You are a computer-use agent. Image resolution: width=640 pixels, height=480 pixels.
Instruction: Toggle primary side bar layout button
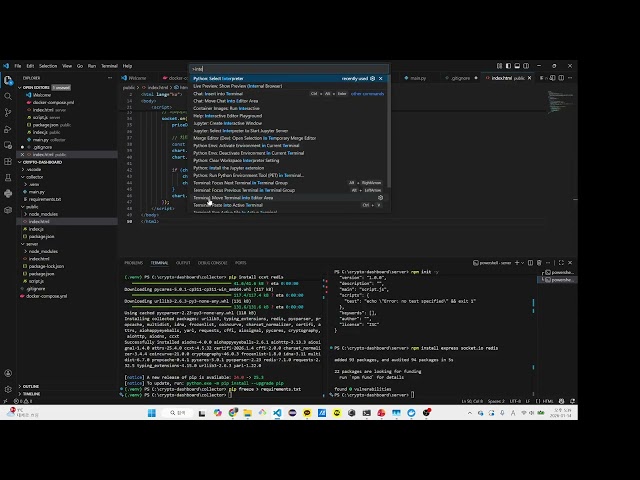click(508, 66)
